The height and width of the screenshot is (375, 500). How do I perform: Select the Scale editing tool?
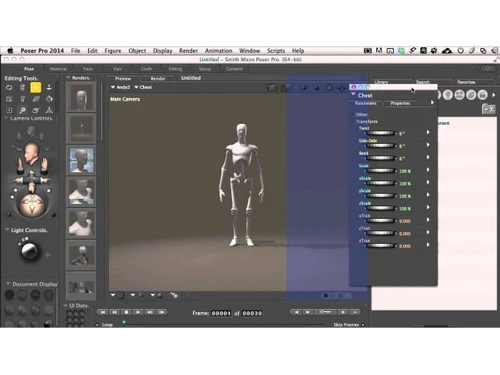pyautogui.click(x=9, y=99)
